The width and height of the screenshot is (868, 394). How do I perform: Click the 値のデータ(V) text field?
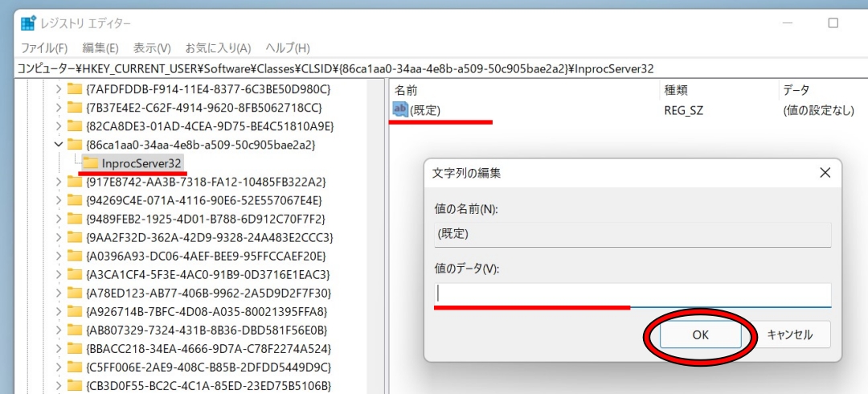[x=633, y=294]
